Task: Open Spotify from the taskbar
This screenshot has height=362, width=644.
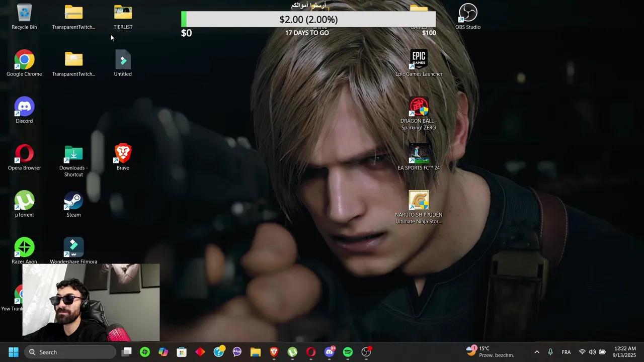Action: [x=348, y=352]
